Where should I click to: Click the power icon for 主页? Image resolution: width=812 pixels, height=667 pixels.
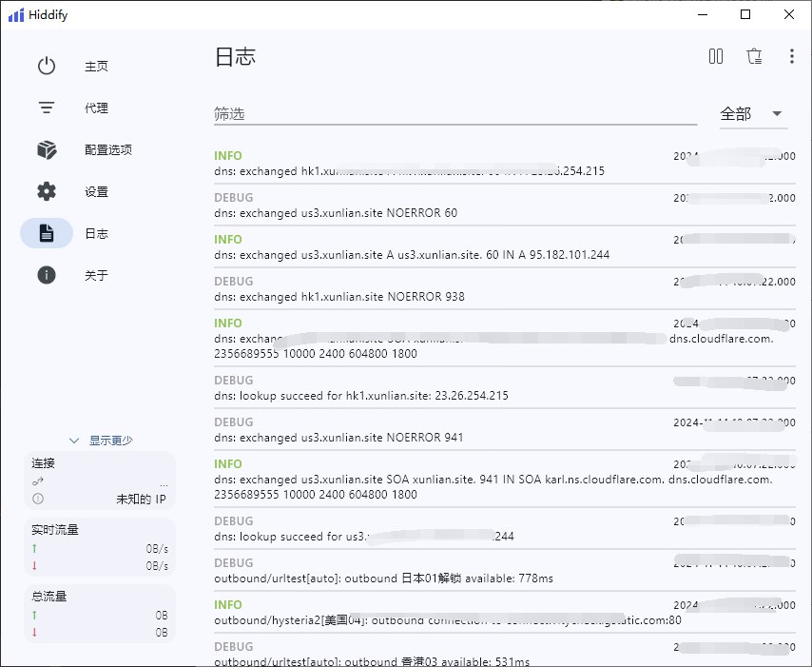pyautogui.click(x=47, y=66)
